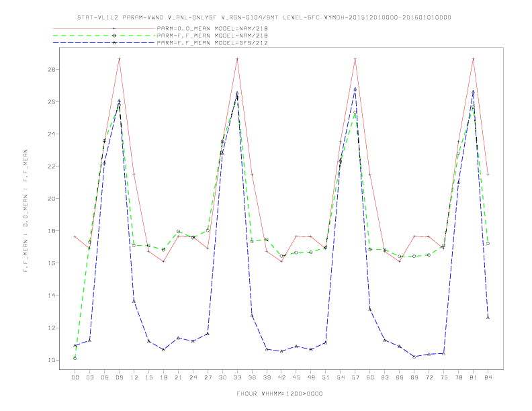Click the red line peak at hour 33
This screenshot has width=532, height=411.
237,59
